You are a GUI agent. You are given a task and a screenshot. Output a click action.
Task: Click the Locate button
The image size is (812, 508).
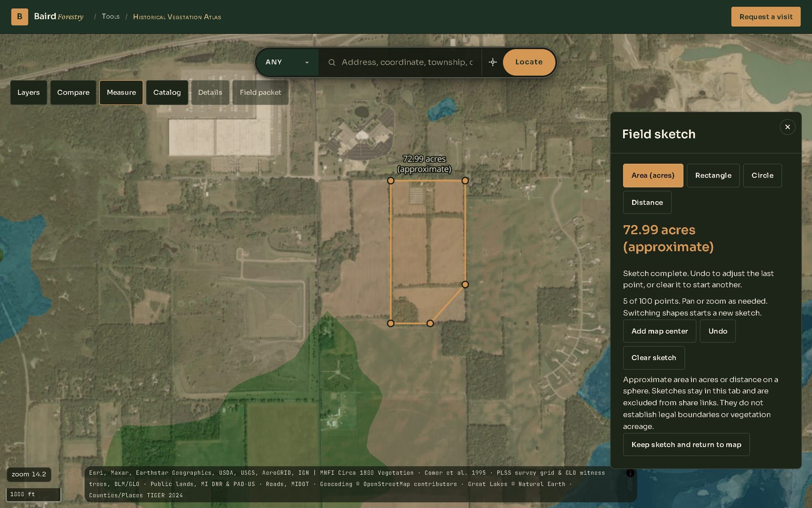529,62
